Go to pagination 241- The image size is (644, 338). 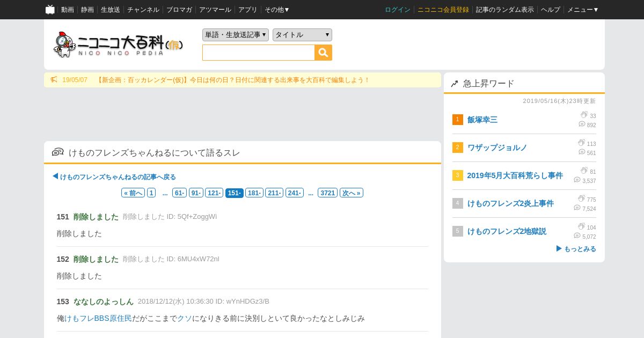(294, 193)
